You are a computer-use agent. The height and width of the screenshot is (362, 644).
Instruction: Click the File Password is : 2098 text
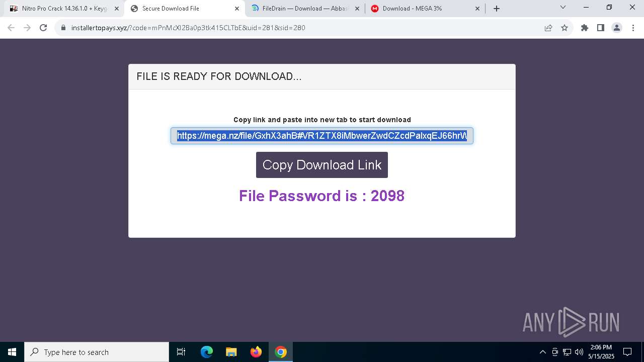tap(322, 196)
